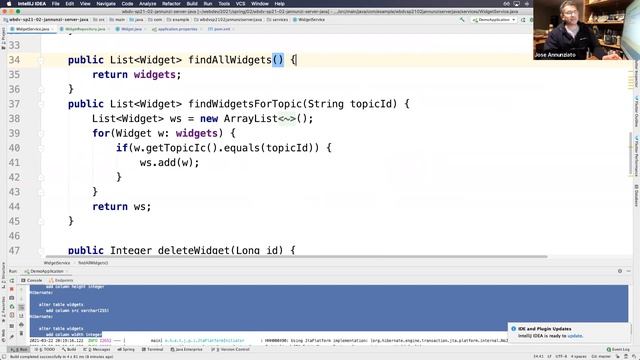Viewport: 640px width, 360px height.
Task: Select the Console tab in Run panel
Action: tap(31, 280)
